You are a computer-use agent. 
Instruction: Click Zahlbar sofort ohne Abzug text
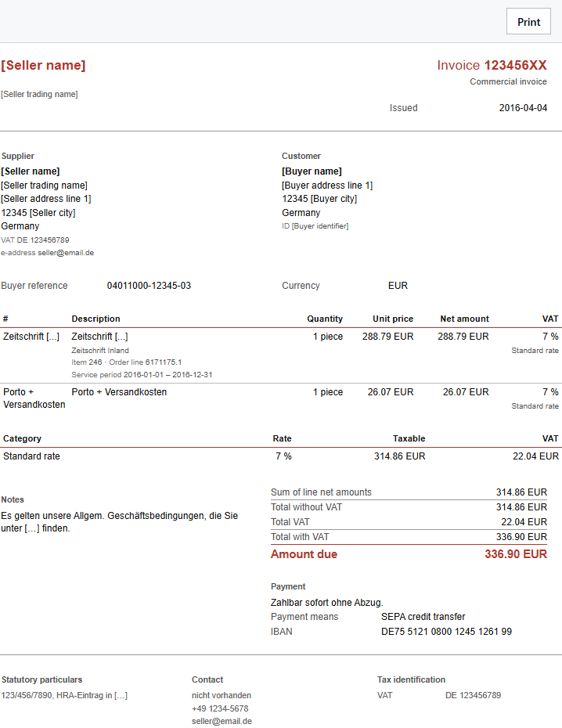point(326,603)
